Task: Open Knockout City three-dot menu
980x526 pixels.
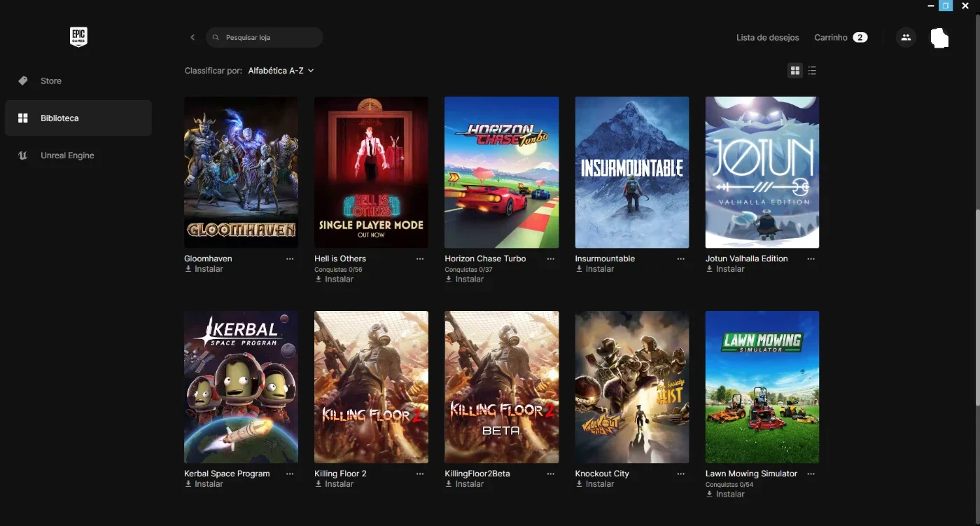Action: tap(680, 474)
